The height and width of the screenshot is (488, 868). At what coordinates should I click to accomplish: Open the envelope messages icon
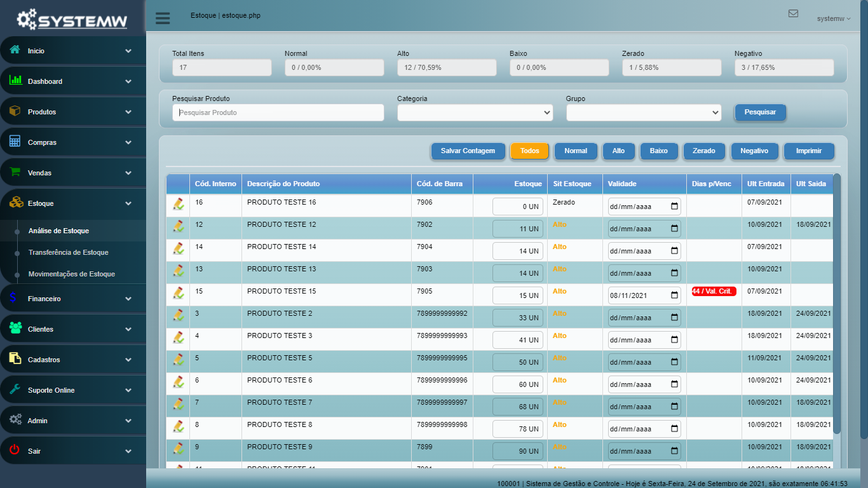pyautogui.click(x=793, y=13)
